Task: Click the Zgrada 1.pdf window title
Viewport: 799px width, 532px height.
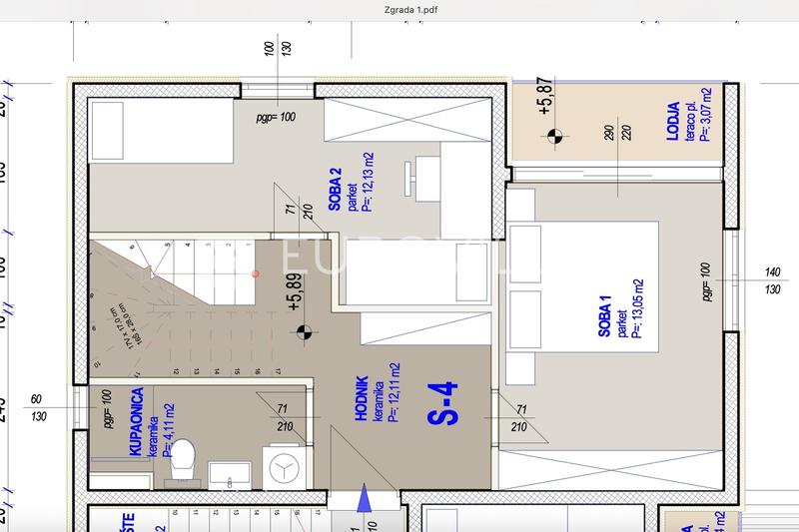Action: click(411, 10)
